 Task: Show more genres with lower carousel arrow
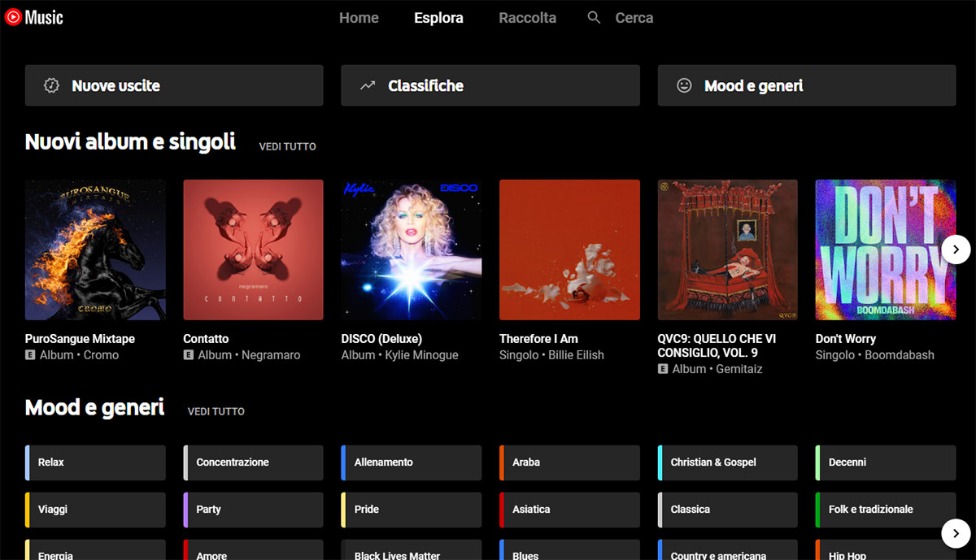point(956,533)
